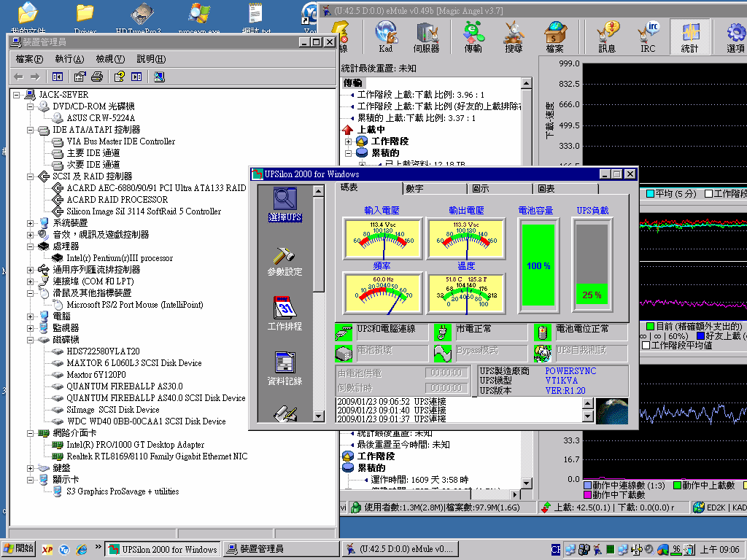The width and height of the screenshot is (747, 560).
Task: Expand the 系統裝置 node
Action: [30, 223]
